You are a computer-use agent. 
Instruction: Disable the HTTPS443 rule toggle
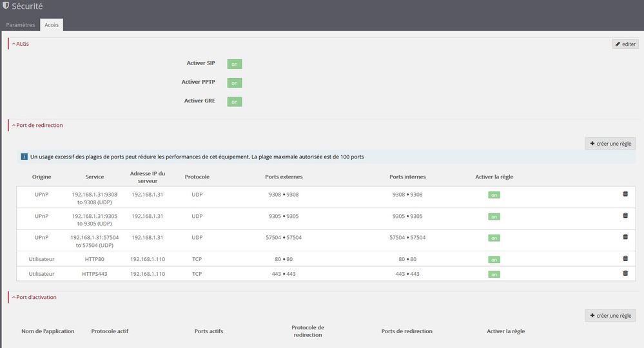point(494,275)
